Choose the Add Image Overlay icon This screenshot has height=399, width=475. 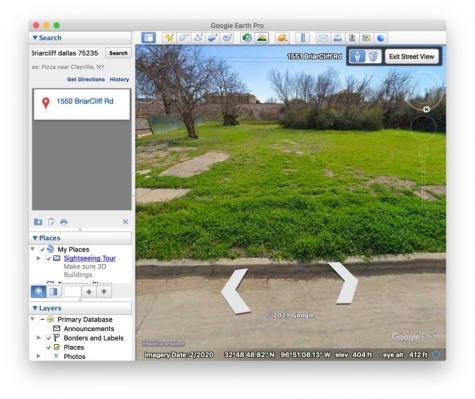pyautogui.click(x=213, y=38)
